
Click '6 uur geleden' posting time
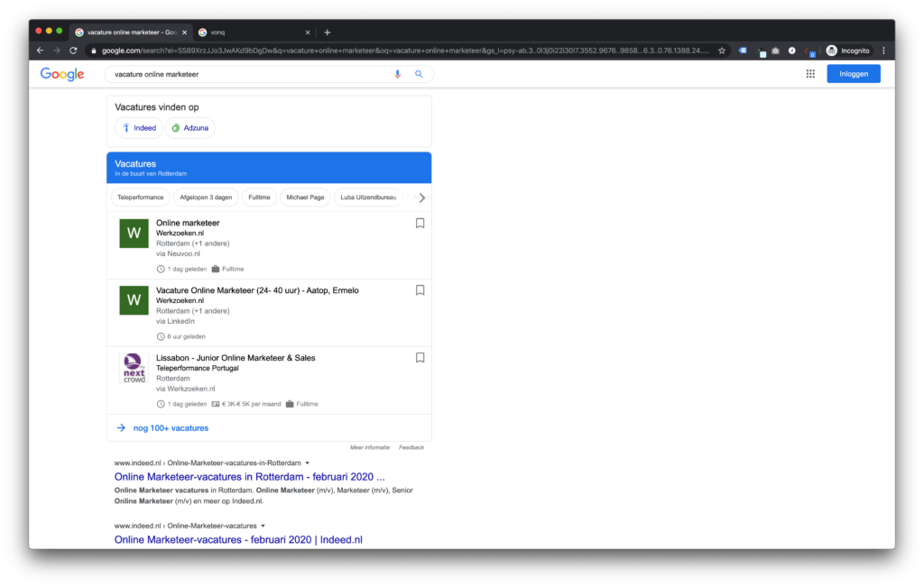186,336
